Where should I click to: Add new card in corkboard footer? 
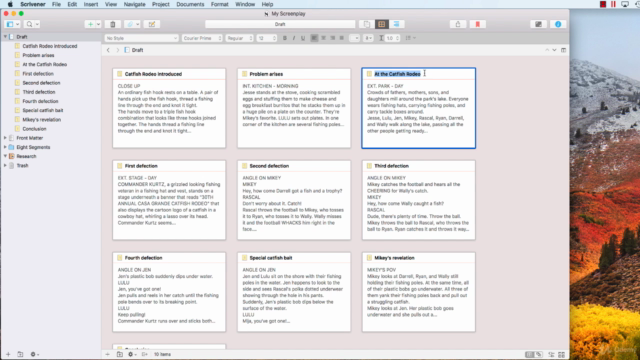point(107,354)
